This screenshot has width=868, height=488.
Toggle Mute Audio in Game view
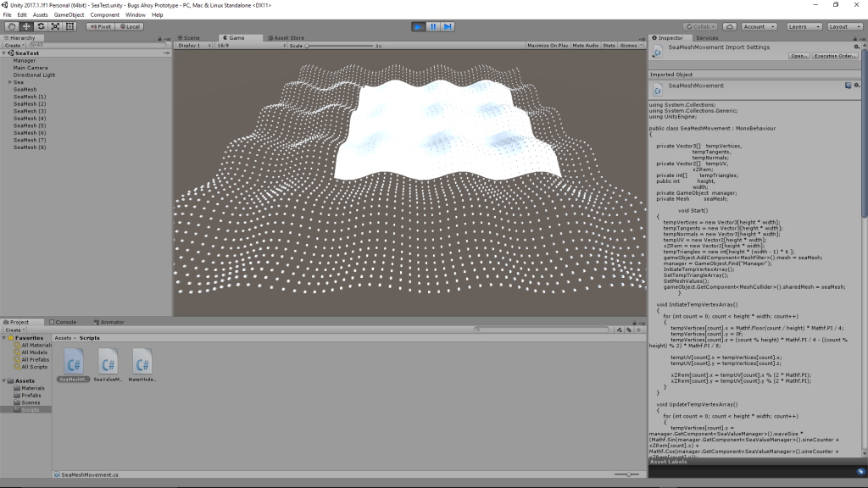coord(585,45)
